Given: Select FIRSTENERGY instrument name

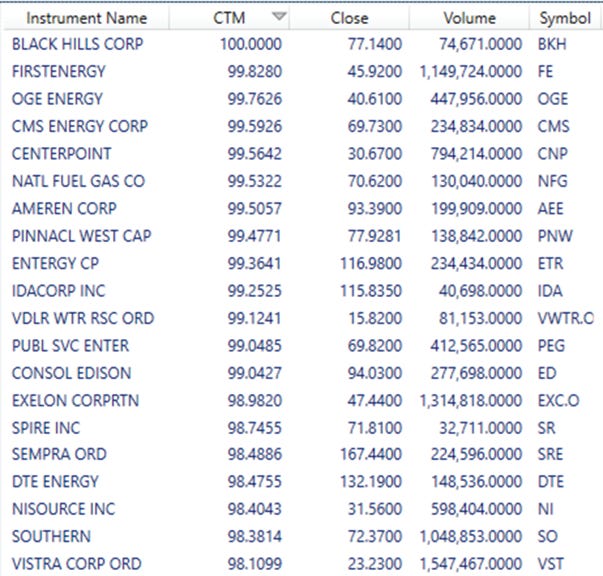Looking at the screenshot, I should pos(58,72).
